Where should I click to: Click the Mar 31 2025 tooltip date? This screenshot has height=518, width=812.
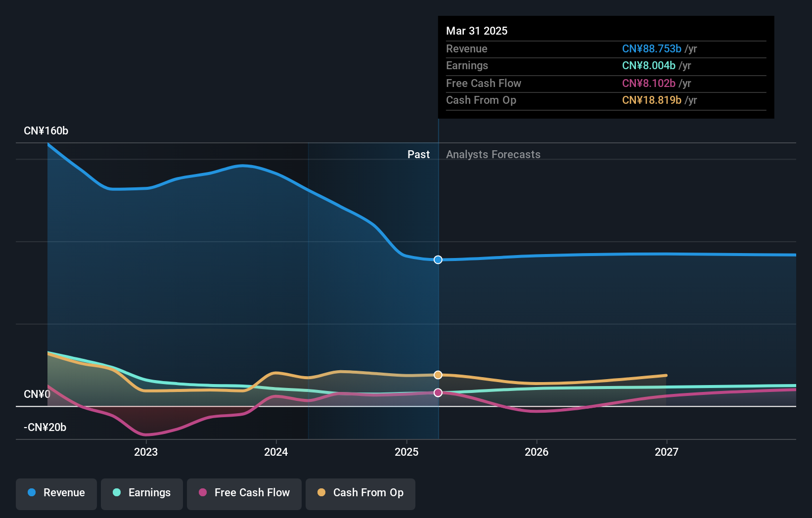pos(477,31)
